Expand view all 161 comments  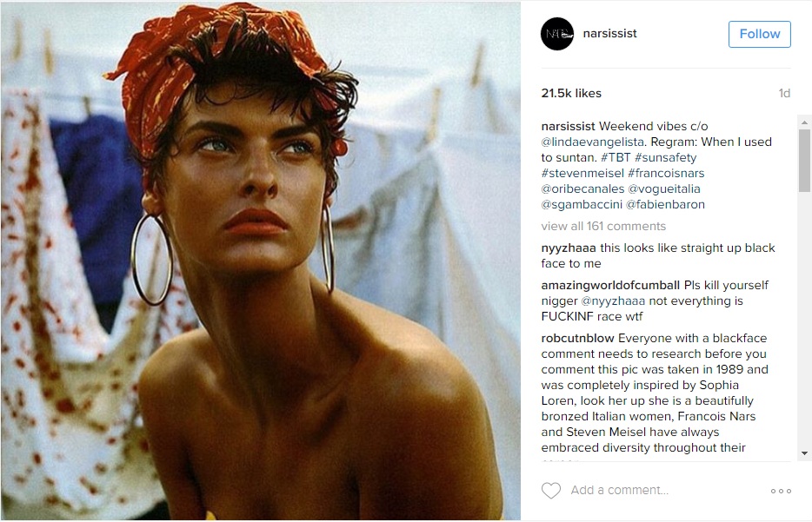click(603, 226)
